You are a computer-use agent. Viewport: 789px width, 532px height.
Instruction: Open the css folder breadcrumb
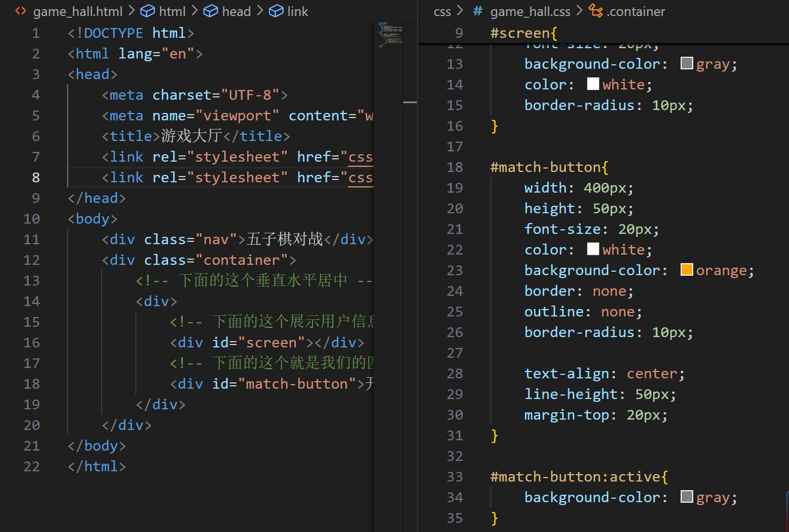point(442,11)
